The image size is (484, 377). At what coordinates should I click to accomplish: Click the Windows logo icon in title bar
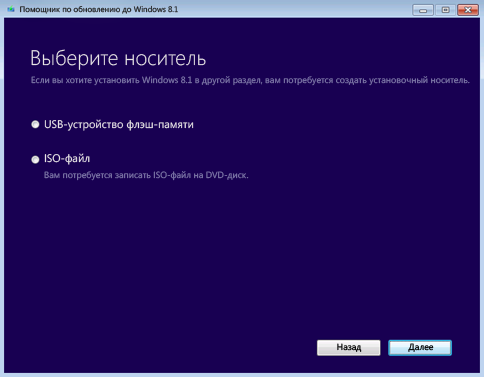[x=11, y=9]
